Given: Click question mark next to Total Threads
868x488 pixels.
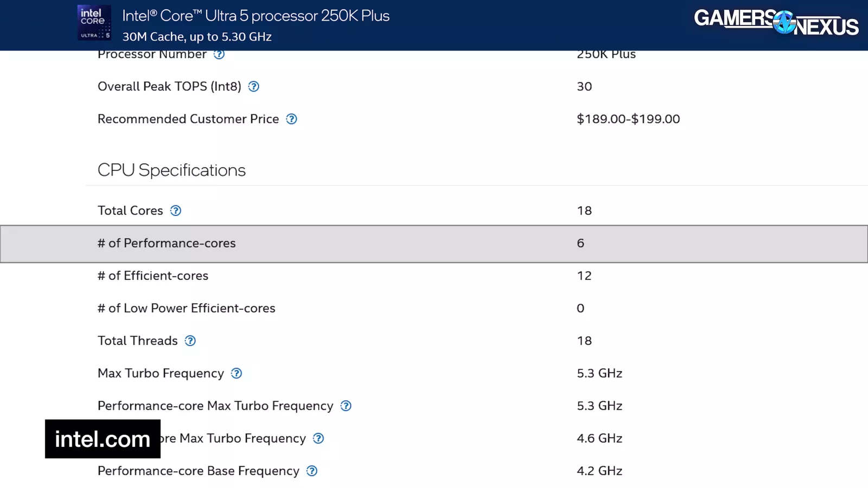Looking at the screenshot, I should (190, 341).
